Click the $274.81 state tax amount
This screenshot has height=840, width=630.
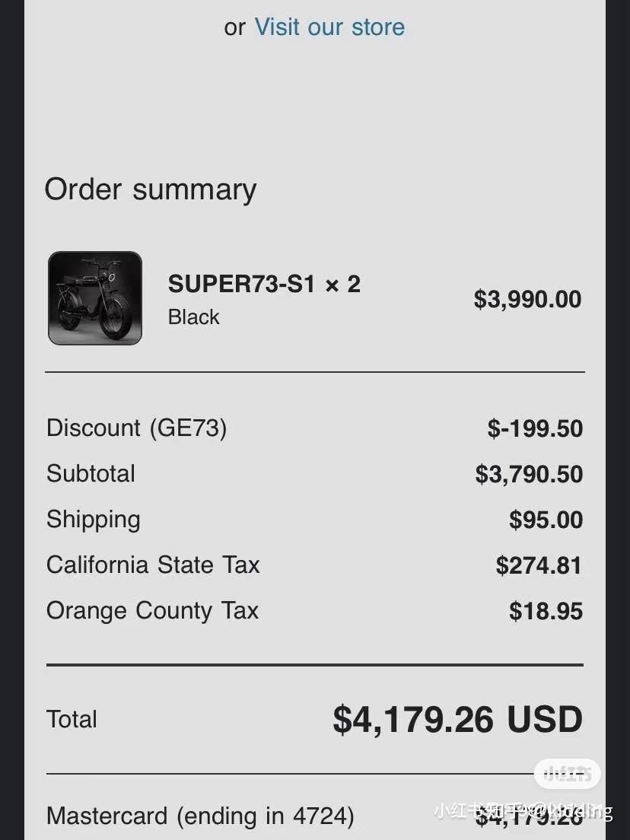point(539,565)
